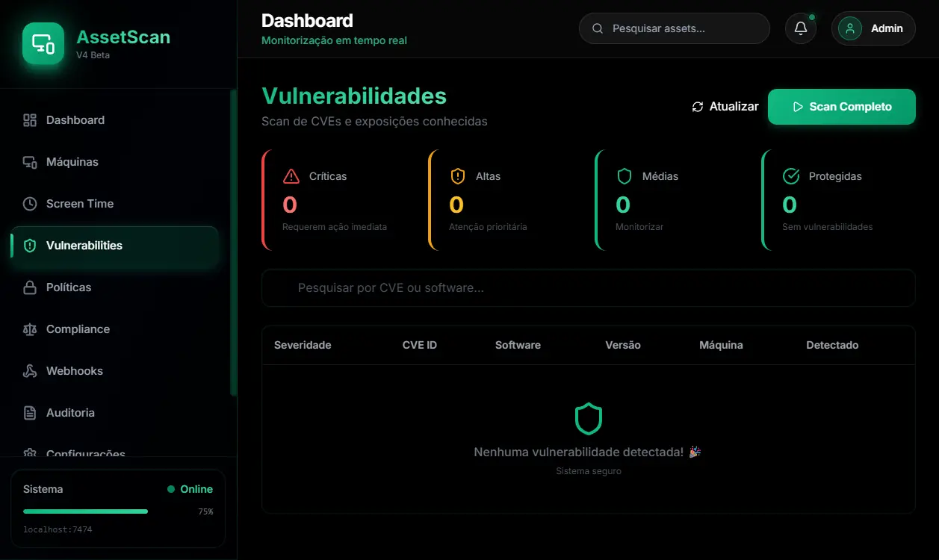Click the localhost:7474 text
939x560 pixels.
(58, 529)
